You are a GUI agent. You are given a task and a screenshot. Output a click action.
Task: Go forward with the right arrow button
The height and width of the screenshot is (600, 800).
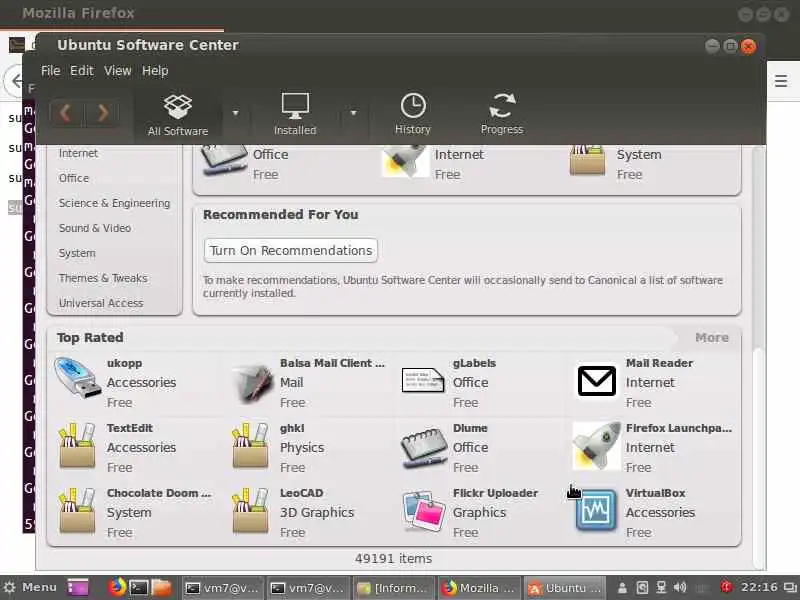103,112
